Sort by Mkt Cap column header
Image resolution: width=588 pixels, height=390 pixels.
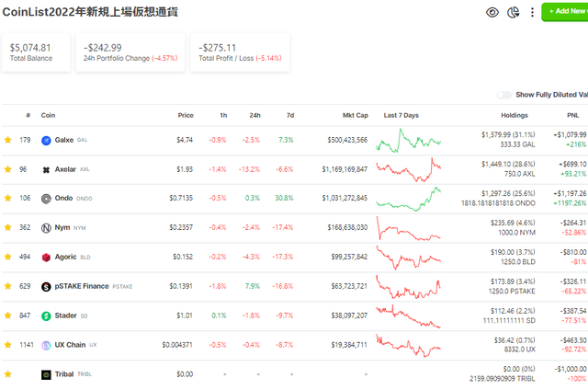[356, 115]
